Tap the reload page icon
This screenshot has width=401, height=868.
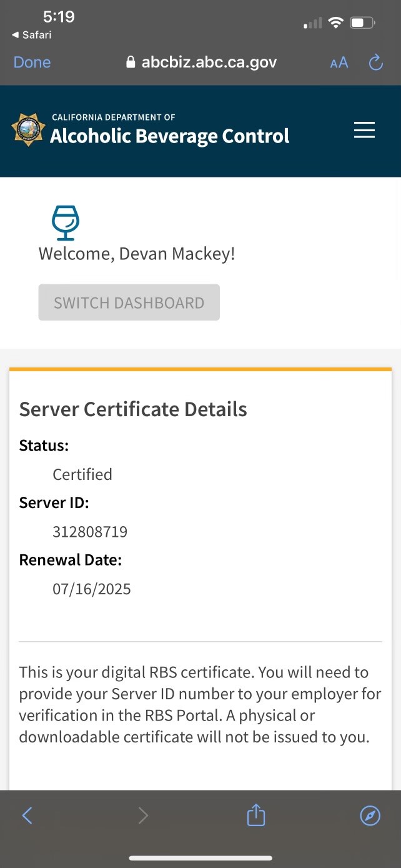pos(375,62)
